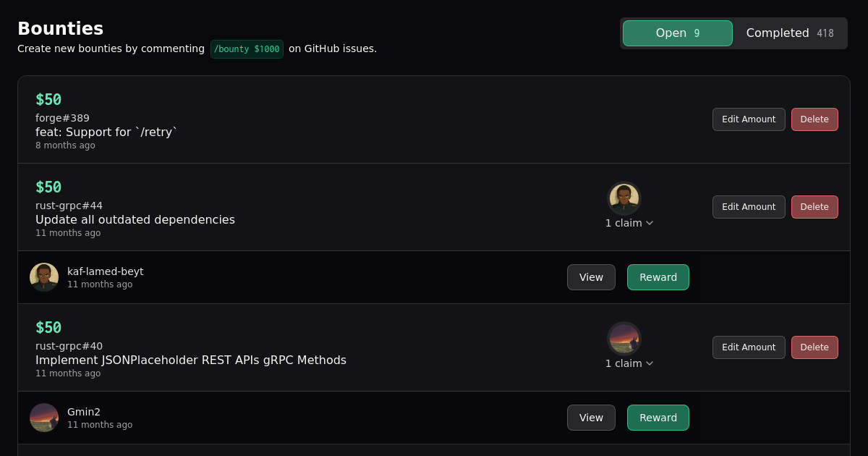Viewport: 868px width, 456px height.
Task: View kaf-lamed-beyt's claim
Action: [591, 277]
